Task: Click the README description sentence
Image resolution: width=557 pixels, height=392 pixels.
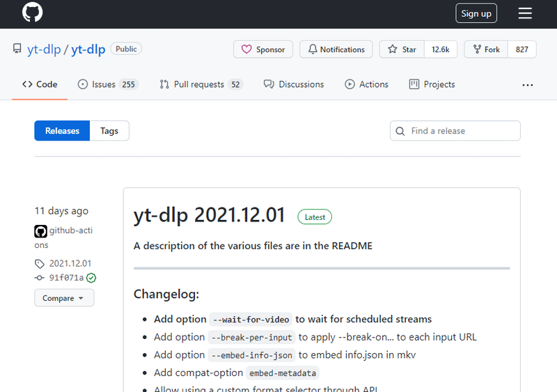Action: (253, 246)
